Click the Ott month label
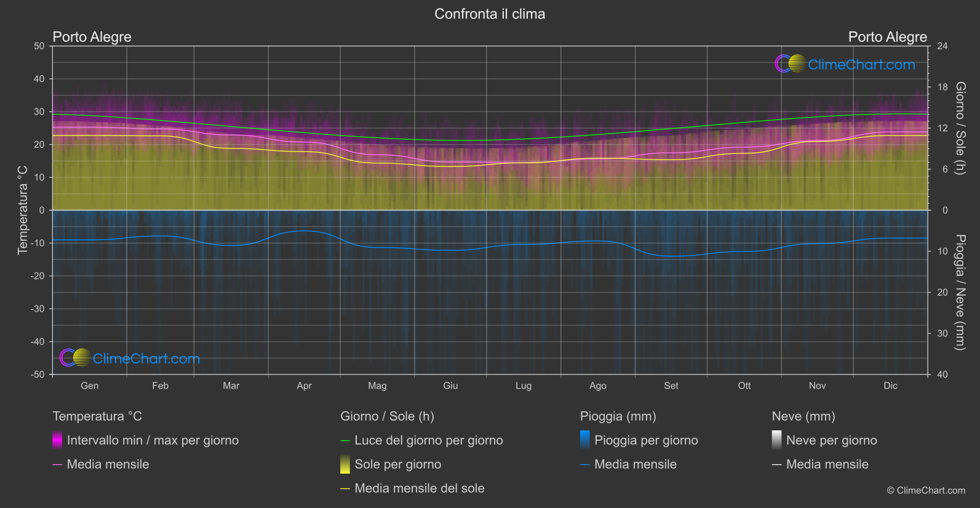The width and height of the screenshot is (980, 508). [744, 385]
